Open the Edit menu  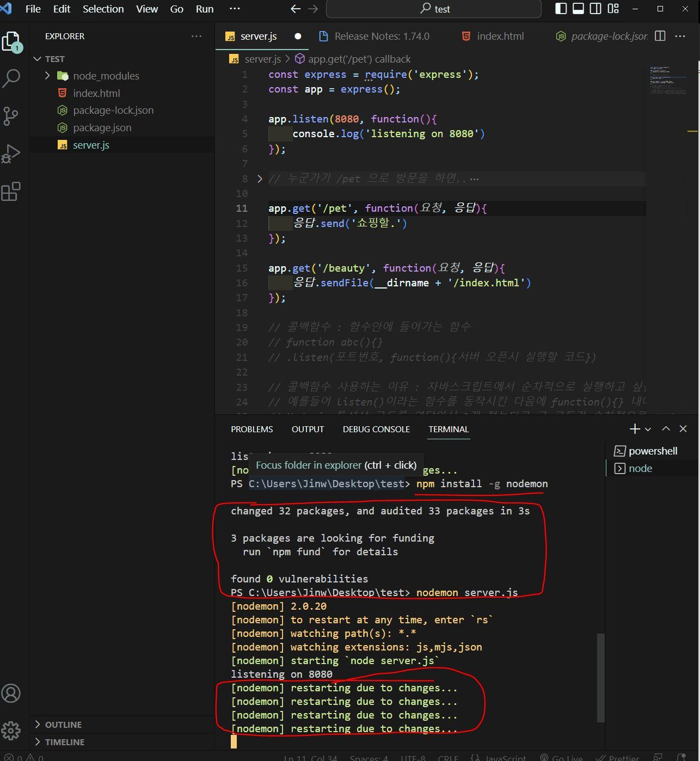click(x=62, y=9)
